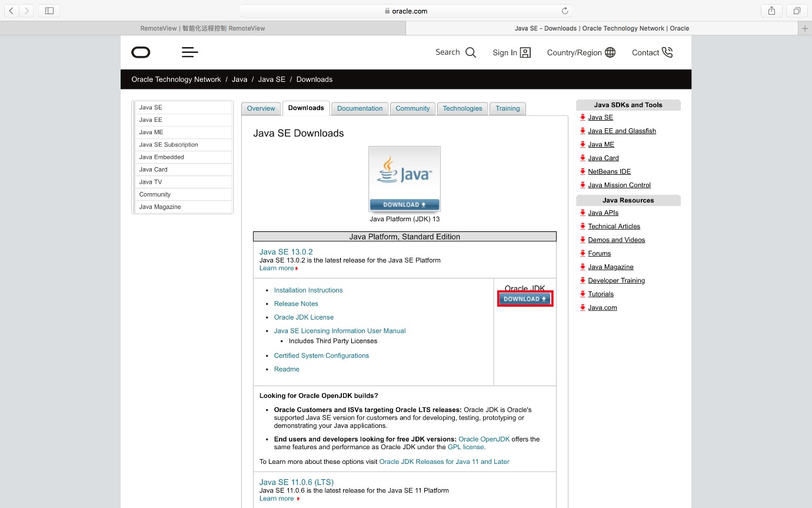Open the Demos and Videos link
Viewport: 812px width, 508px height.
[x=616, y=240]
